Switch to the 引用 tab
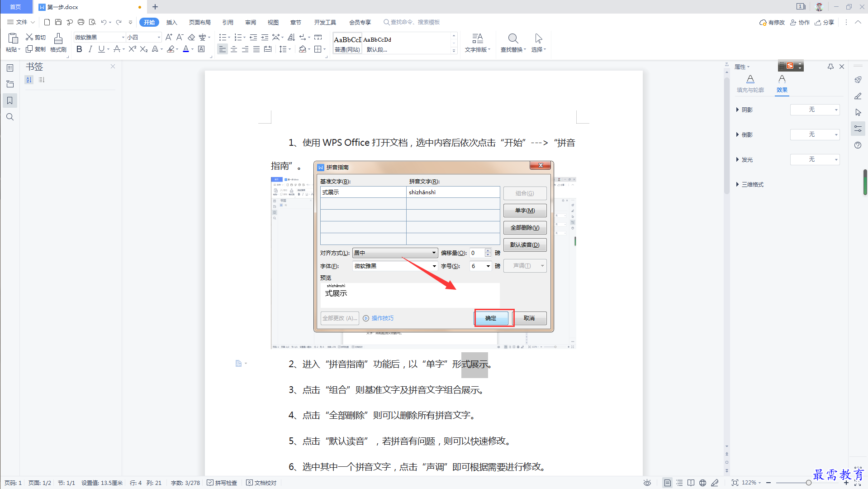Image resolution: width=868 pixels, height=489 pixels. (x=228, y=22)
